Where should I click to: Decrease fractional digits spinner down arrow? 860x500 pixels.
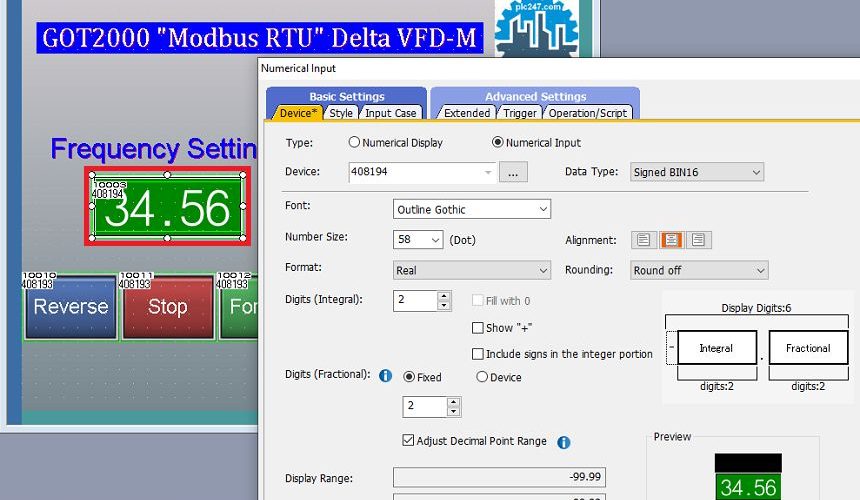[x=454, y=412]
